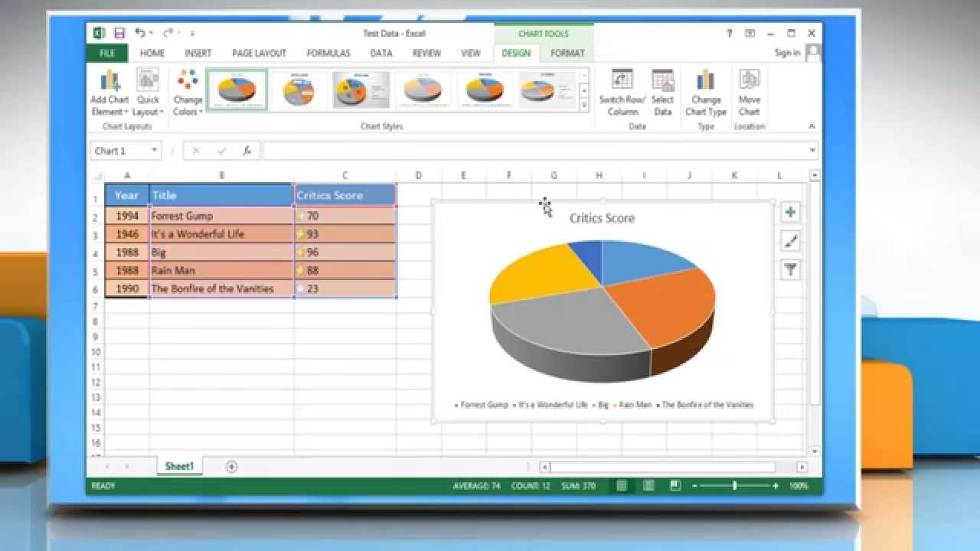Select the first chart style thumbnail
The width and height of the screenshot is (980, 551).
(x=237, y=90)
